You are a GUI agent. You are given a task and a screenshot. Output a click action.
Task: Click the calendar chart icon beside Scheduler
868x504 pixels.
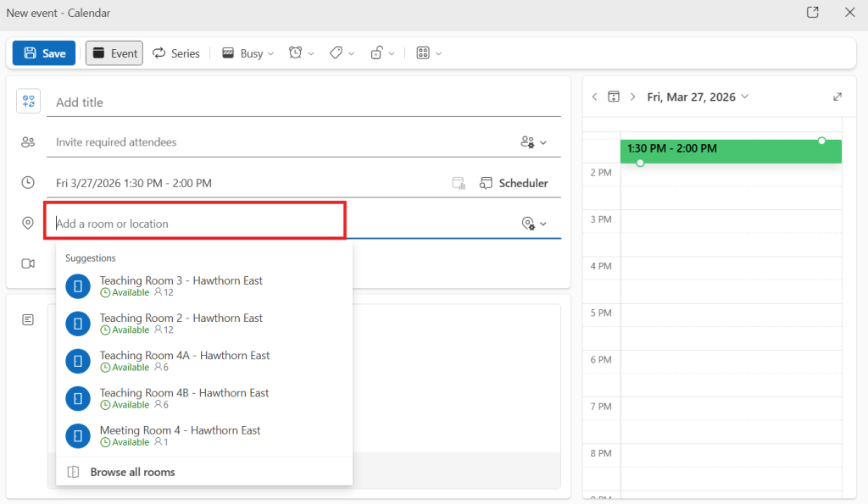point(459,183)
